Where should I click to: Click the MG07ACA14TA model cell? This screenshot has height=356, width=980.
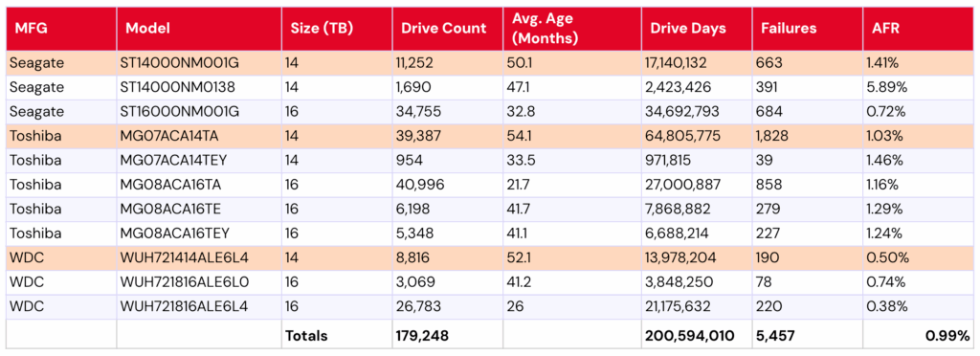(x=199, y=136)
